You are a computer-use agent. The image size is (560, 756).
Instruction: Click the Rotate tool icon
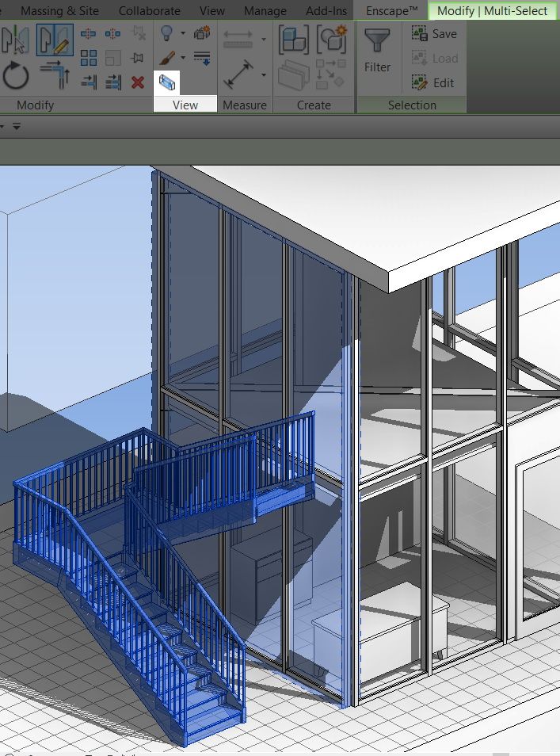click(15, 77)
